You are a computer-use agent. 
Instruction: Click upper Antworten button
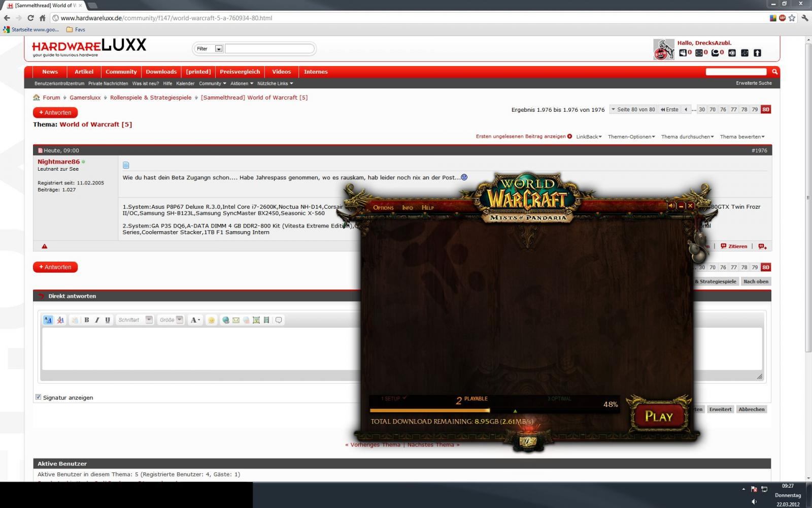click(x=55, y=112)
